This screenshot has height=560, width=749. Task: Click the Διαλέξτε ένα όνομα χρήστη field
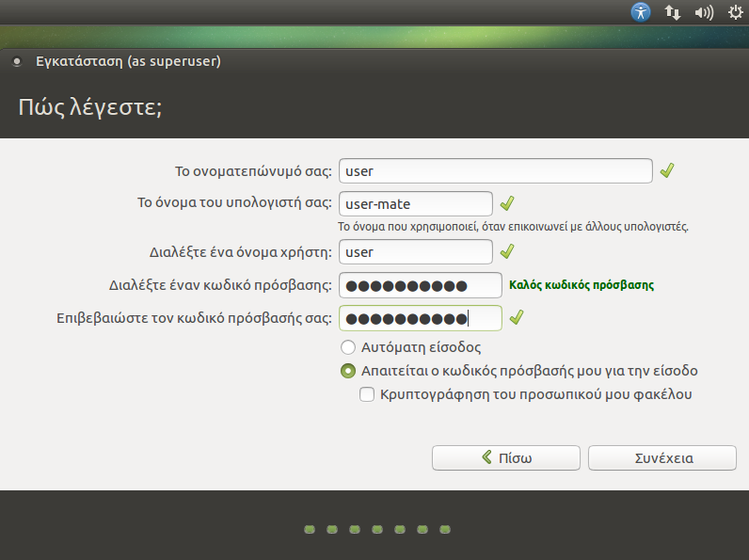[415, 252]
